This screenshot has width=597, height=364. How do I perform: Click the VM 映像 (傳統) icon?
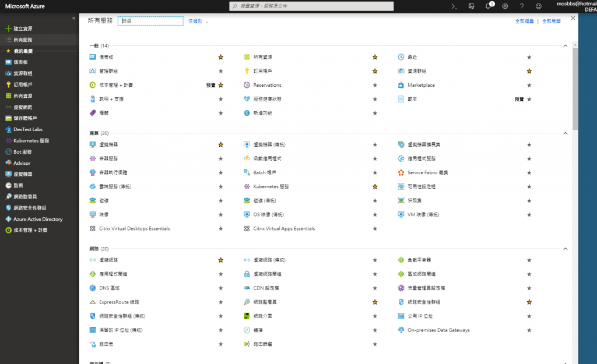(x=401, y=214)
